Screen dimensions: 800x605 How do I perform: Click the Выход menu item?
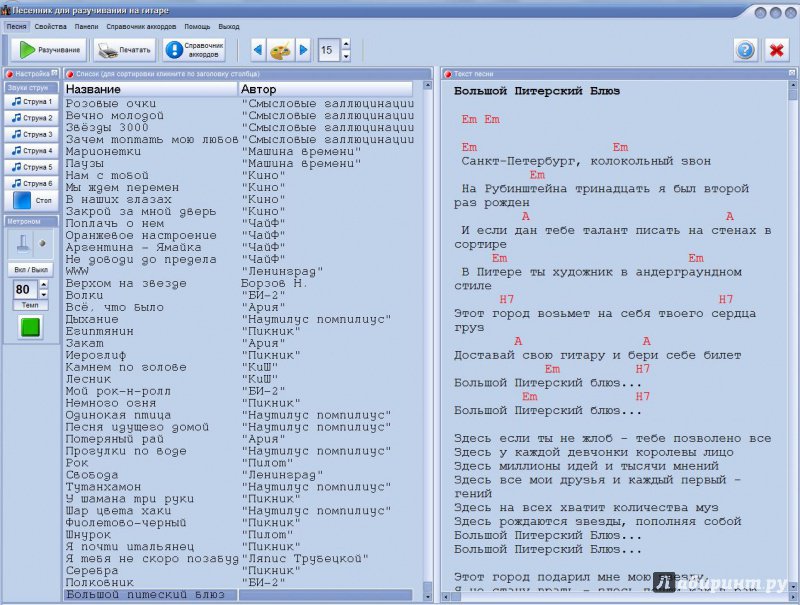pos(229,27)
